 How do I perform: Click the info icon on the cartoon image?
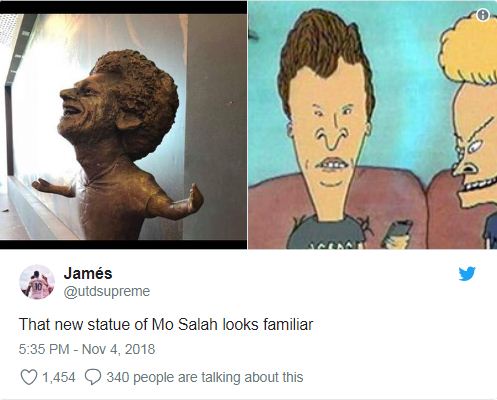(x=483, y=15)
